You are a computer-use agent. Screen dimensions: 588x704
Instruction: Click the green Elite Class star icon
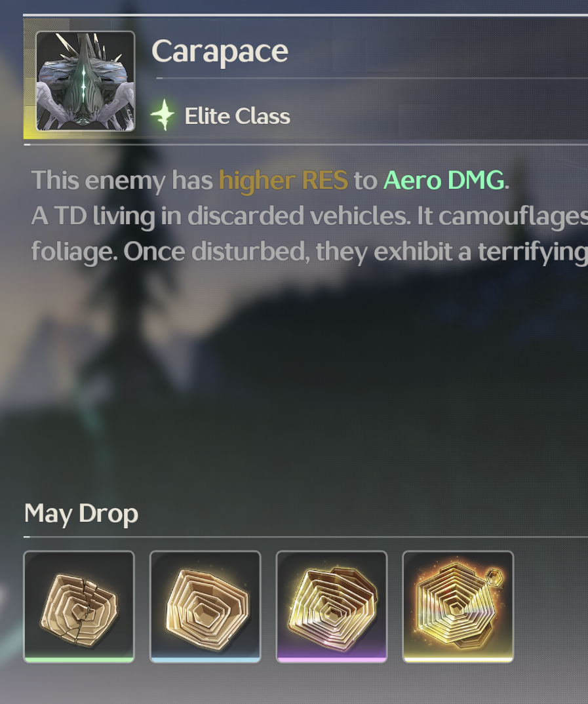(x=163, y=115)
